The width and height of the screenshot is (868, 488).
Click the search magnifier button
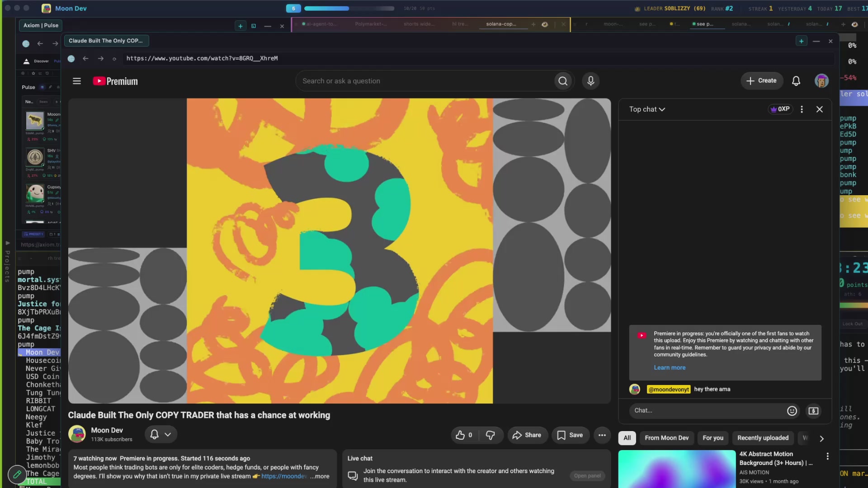pyautogui.click(x=563, y=81)
